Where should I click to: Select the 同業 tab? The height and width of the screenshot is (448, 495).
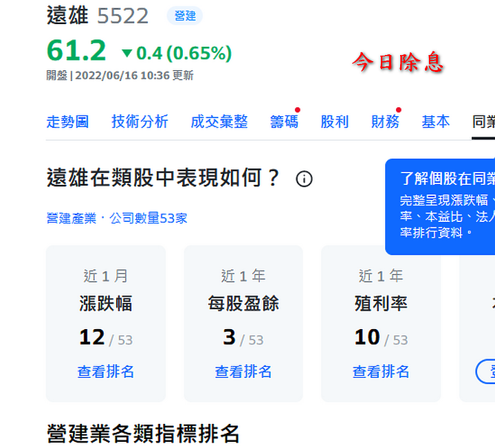click(483, 122)
